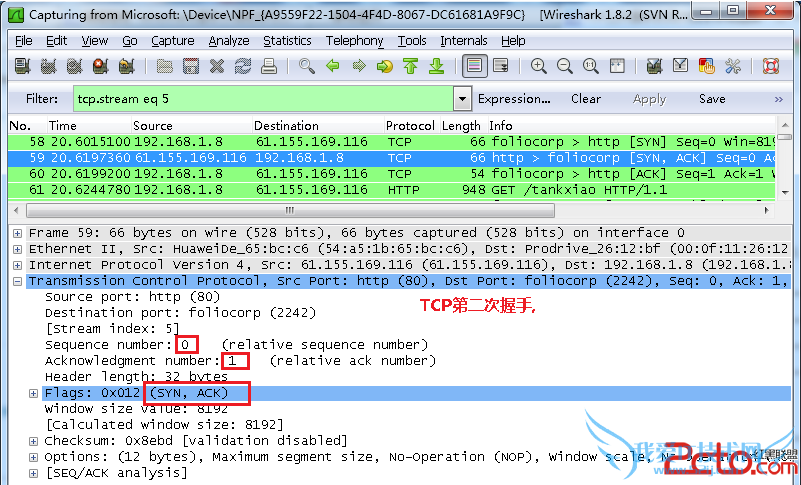
Task: Open the Telephony menu
Action: [355, 40]
